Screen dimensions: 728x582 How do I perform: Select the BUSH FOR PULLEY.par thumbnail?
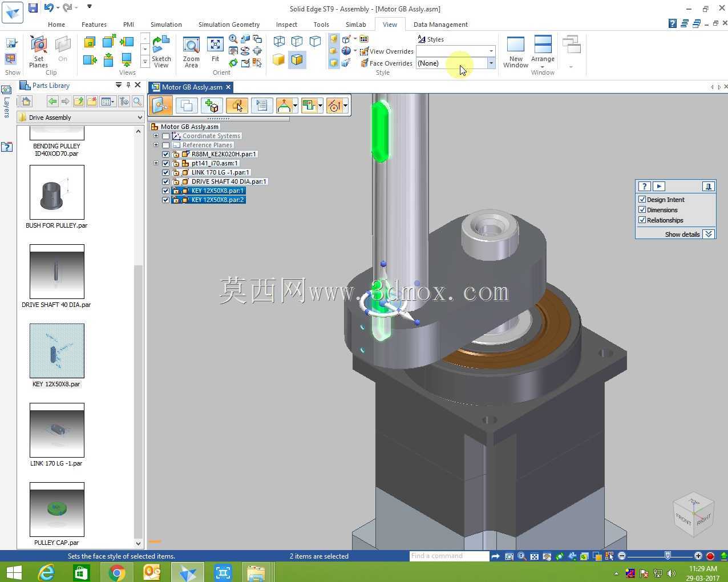point(56,192)
